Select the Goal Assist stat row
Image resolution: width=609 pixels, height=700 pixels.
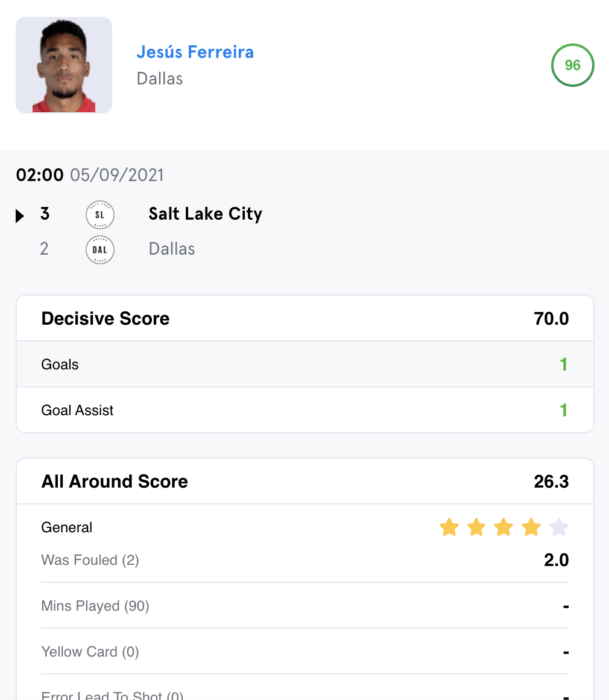[x=304, y=410]
